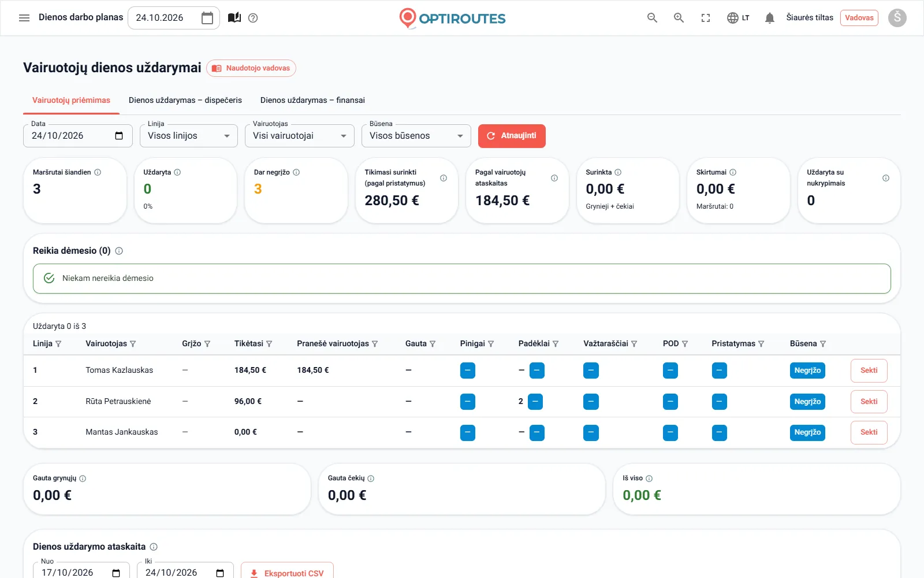Click the search magnifier icon
Viewport: 924px width, 578px height.
[x=652, y=18]
